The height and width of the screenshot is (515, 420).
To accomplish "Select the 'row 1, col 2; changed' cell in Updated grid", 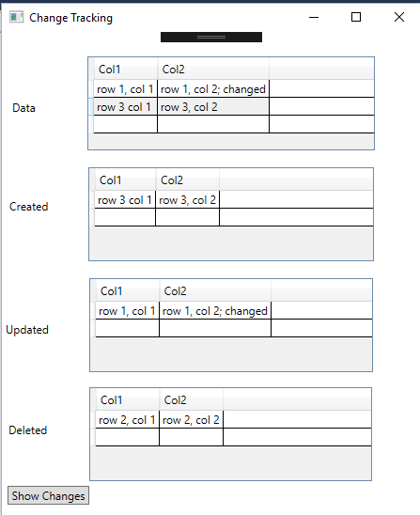I will [x=215, y=311].
